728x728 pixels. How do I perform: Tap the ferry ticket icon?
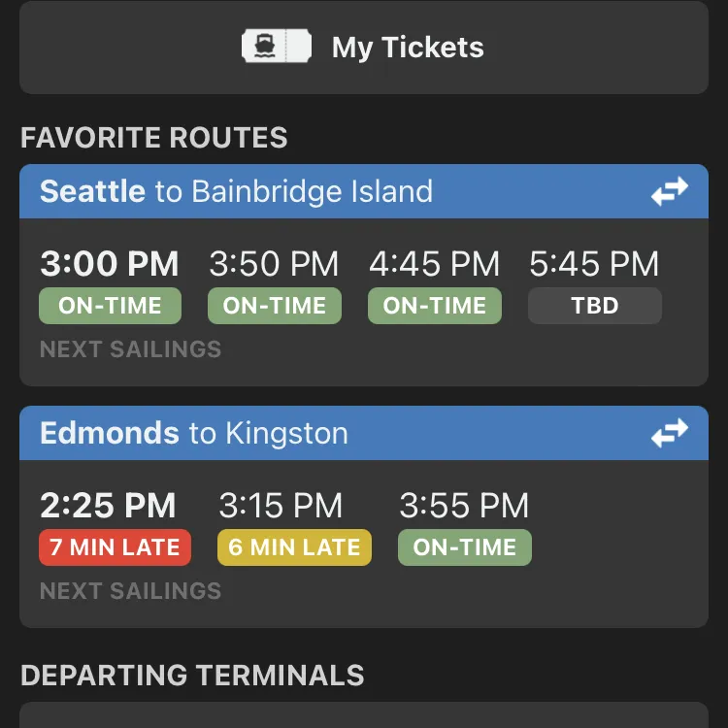pyautogui.click(x=277, y=46)
